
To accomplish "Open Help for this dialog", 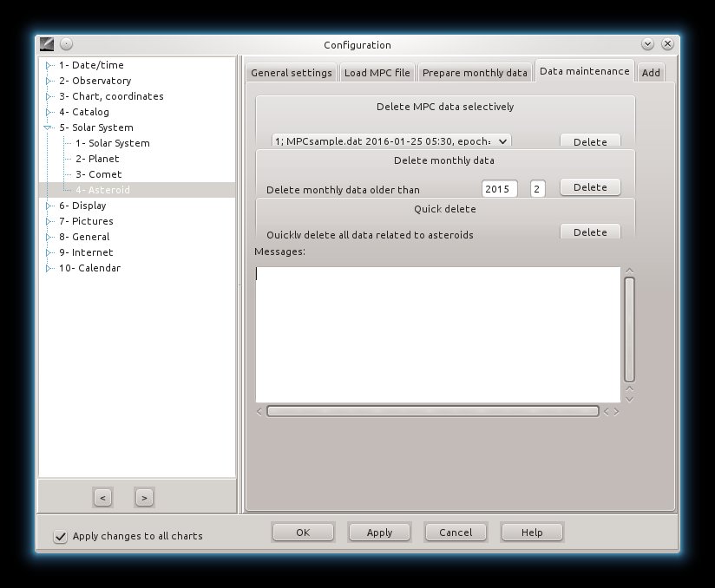I will click(x=532, y=532).
